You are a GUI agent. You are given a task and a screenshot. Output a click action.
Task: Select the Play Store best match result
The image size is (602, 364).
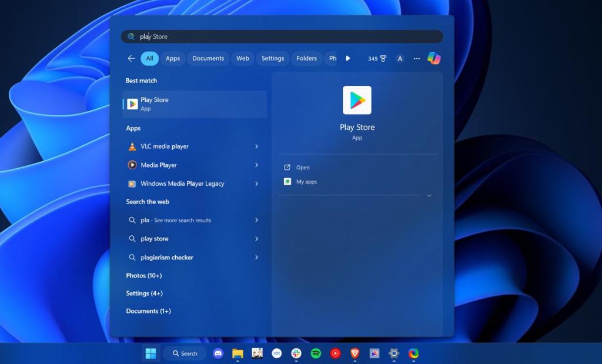(194, 104)
